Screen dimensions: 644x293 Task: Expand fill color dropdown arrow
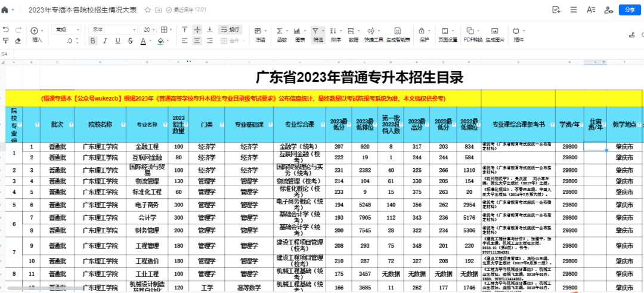click(x=168, y=41)
